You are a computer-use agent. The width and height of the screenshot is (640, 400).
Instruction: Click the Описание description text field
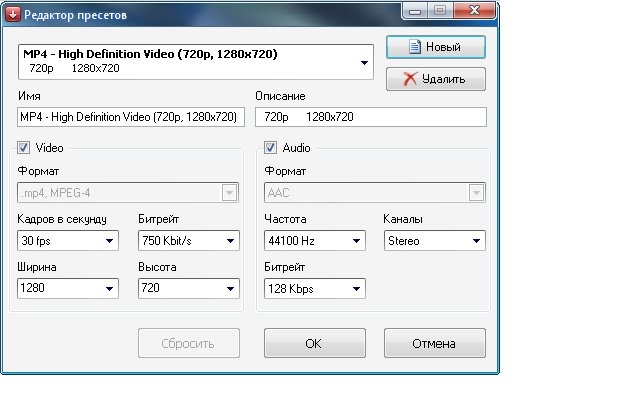(370, 117)
